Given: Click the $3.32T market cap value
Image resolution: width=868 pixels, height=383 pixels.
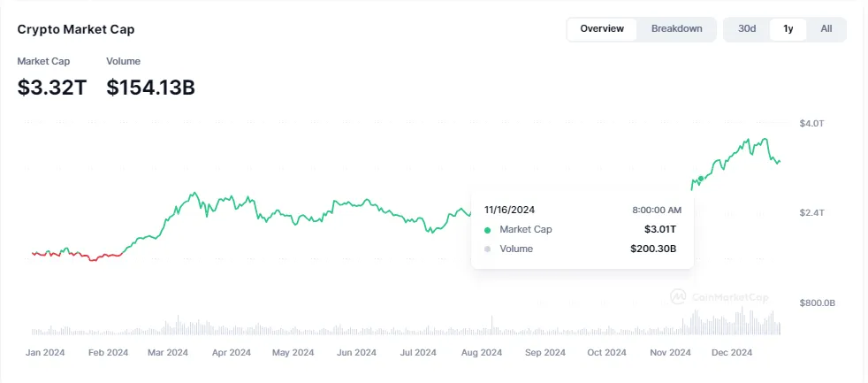Looking at the screenshot, I should click(x=52, y=88).
